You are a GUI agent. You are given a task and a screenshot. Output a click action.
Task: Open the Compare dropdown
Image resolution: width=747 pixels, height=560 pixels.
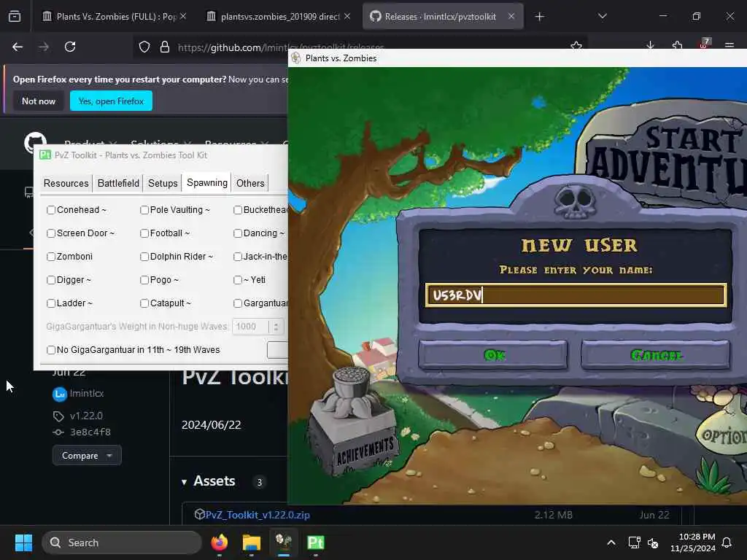coord(87,456)
